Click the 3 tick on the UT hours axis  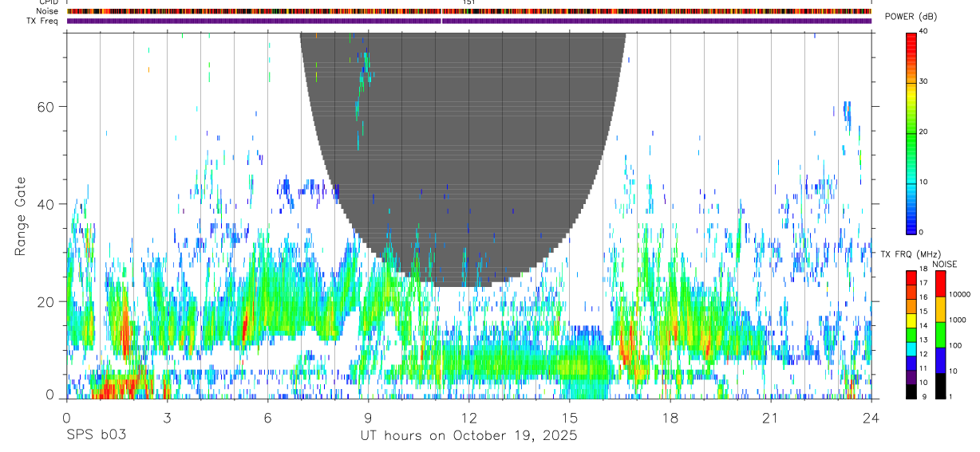click(x=167, y=418)
